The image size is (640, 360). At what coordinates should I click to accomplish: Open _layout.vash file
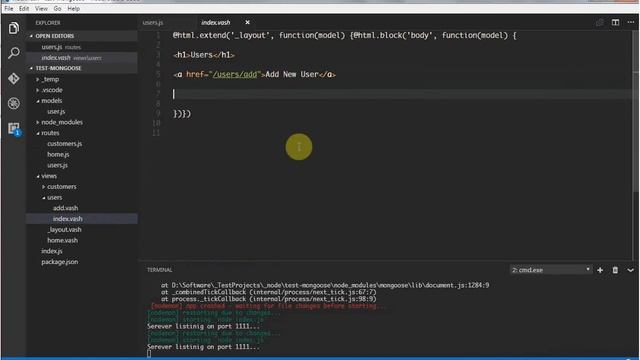pyautogui.click(x=64, y=229)
